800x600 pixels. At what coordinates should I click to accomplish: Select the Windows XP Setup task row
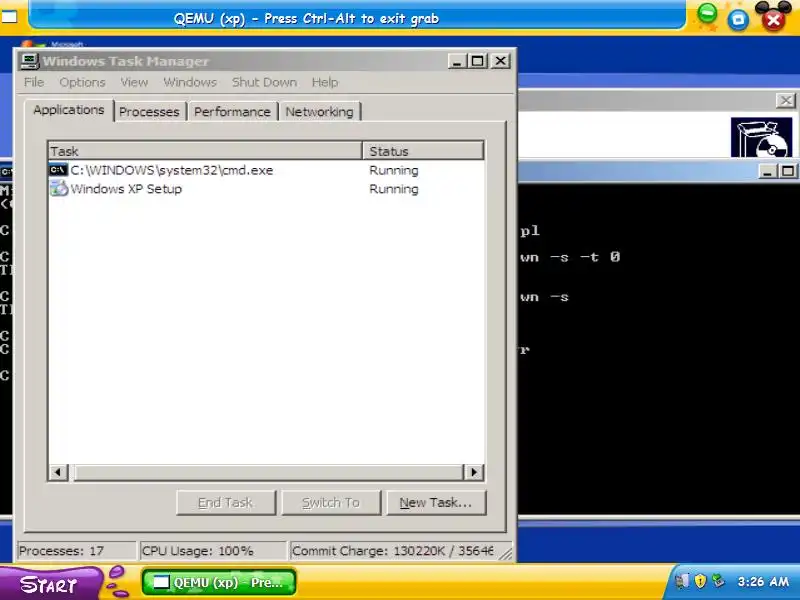pyautogui.click(x=265, y=189)
